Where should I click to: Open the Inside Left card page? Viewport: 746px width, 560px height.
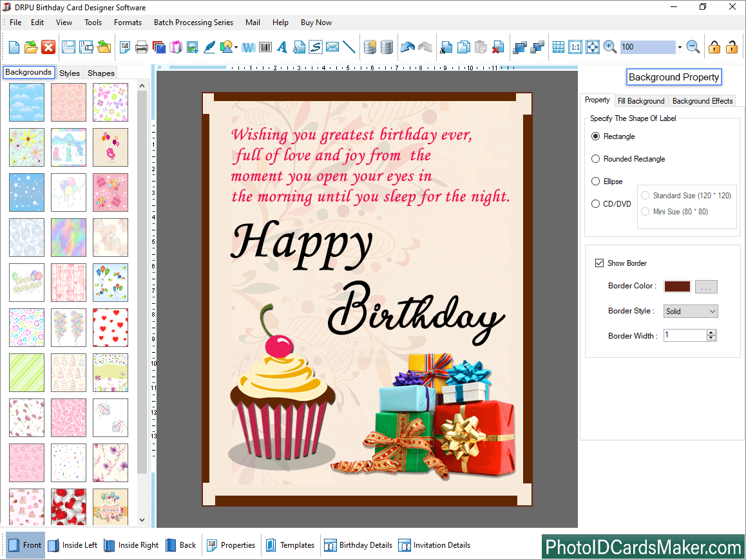pos(73,545)
